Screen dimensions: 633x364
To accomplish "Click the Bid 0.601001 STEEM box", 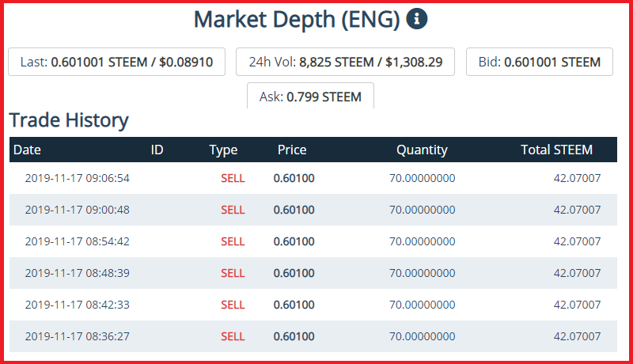I will pyautogui.click(x=540, y=62).
